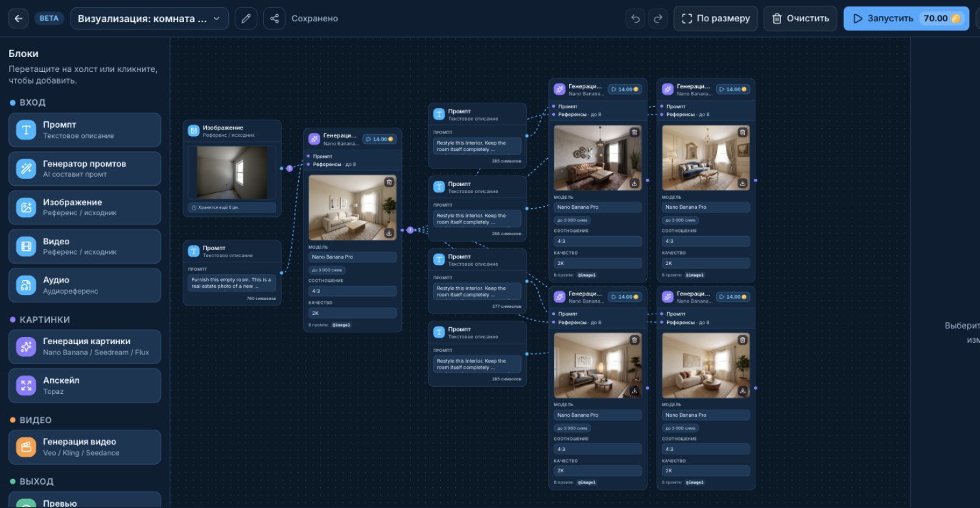Run the generation node with the blue sofa

click(733, 89)
